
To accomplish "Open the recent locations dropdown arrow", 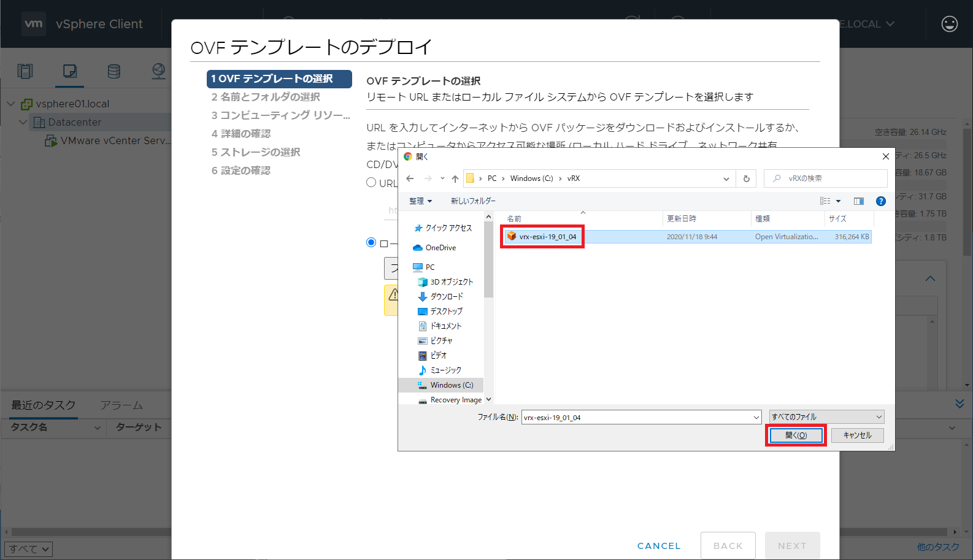I will point(442,178).
